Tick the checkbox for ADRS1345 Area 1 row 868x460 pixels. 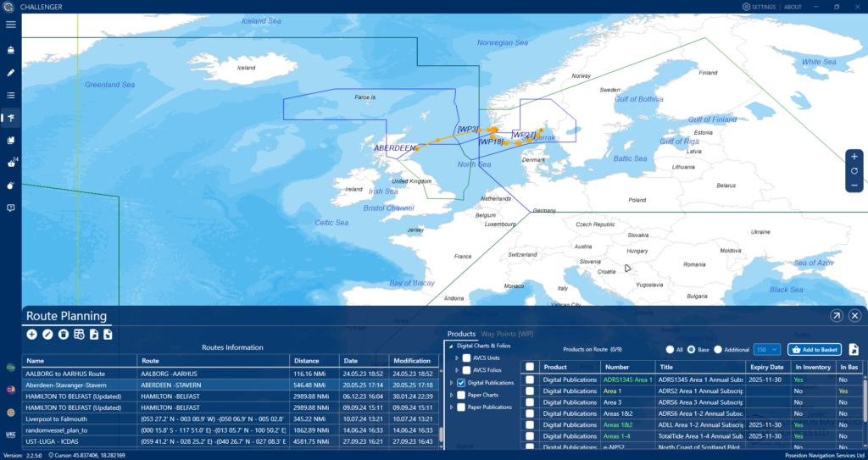coord(530,380)
